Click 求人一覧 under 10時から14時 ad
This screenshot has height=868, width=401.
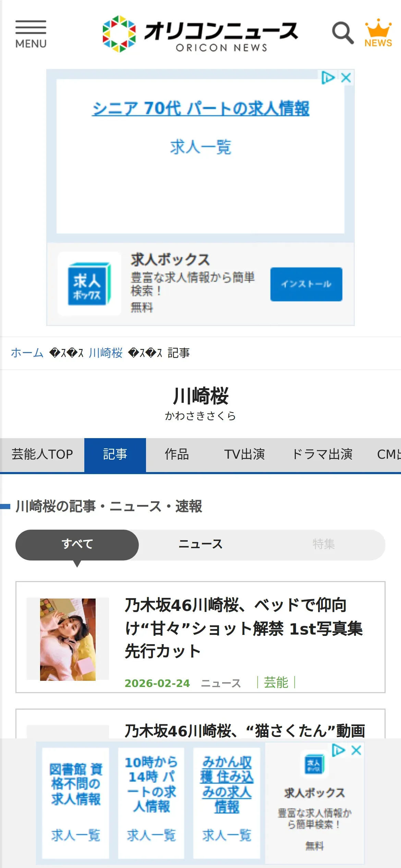(x=151, y=835)
